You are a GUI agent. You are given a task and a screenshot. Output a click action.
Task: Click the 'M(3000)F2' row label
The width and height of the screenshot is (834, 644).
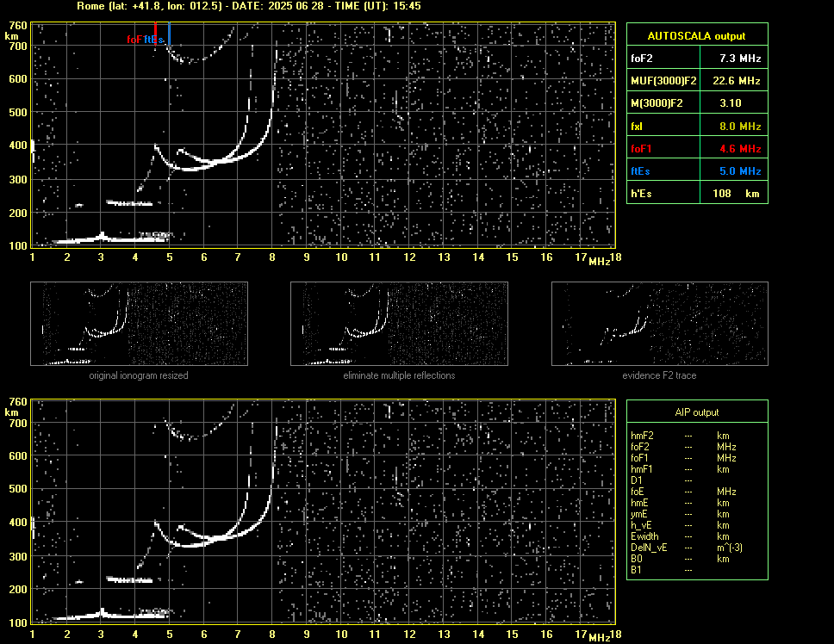click(x=657, y=103)
